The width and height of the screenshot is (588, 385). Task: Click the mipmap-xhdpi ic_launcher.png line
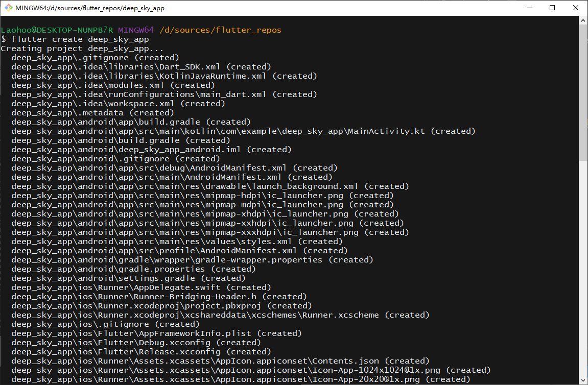tap(205, 213)
